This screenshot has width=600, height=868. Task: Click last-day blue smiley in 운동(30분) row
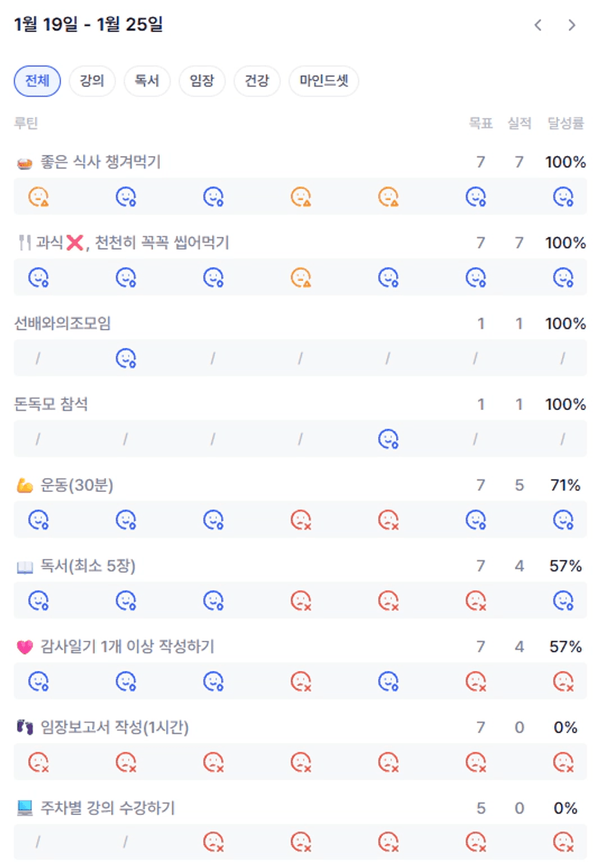[x=563, y=520]
